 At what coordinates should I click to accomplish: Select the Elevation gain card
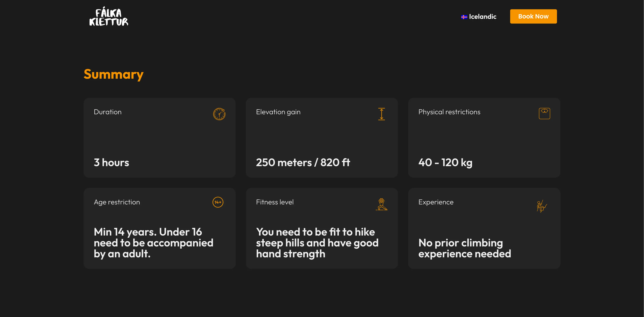pyautogui.click(x=322, y=138)
